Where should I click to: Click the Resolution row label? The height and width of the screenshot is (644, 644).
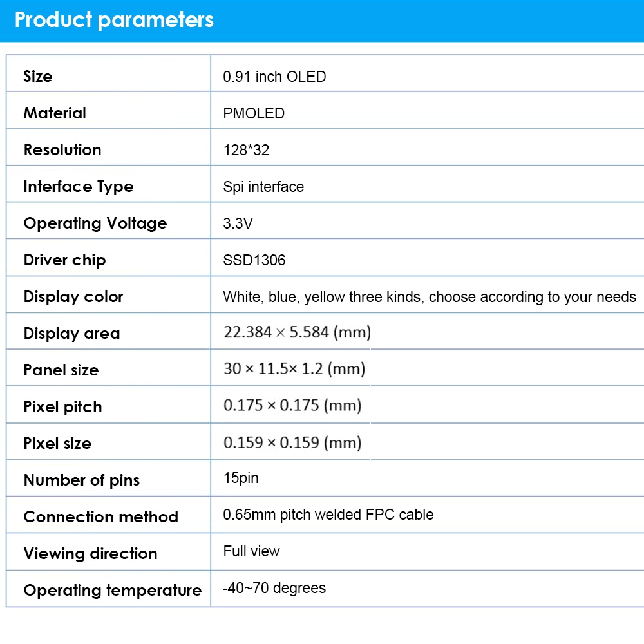coord(62,150)
